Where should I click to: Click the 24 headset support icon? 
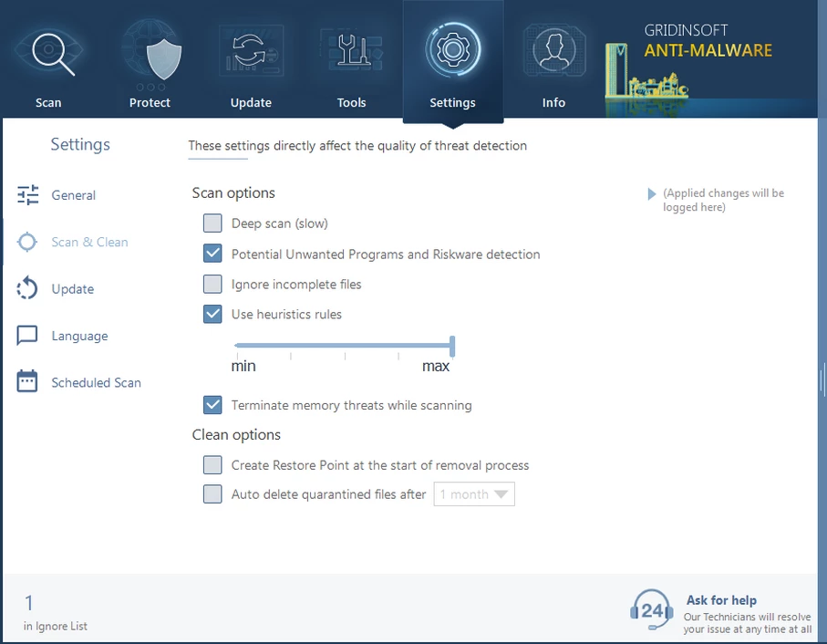click(651, 609)
